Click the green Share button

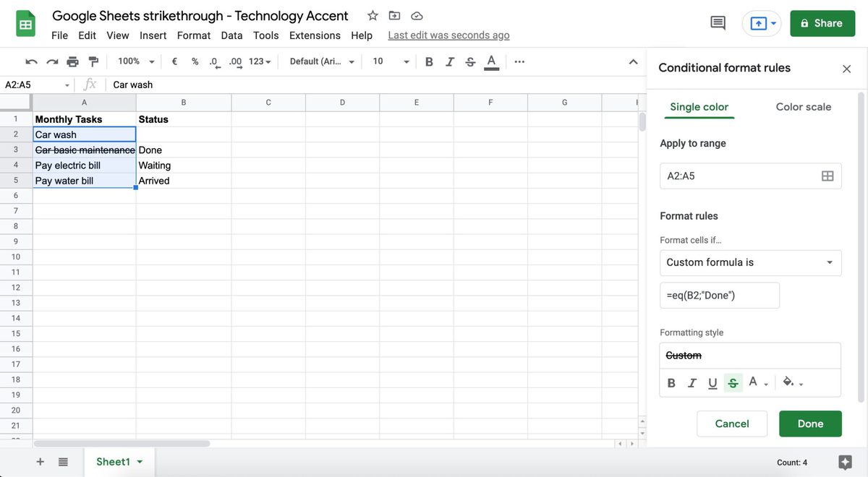click(x=822, y=23)
